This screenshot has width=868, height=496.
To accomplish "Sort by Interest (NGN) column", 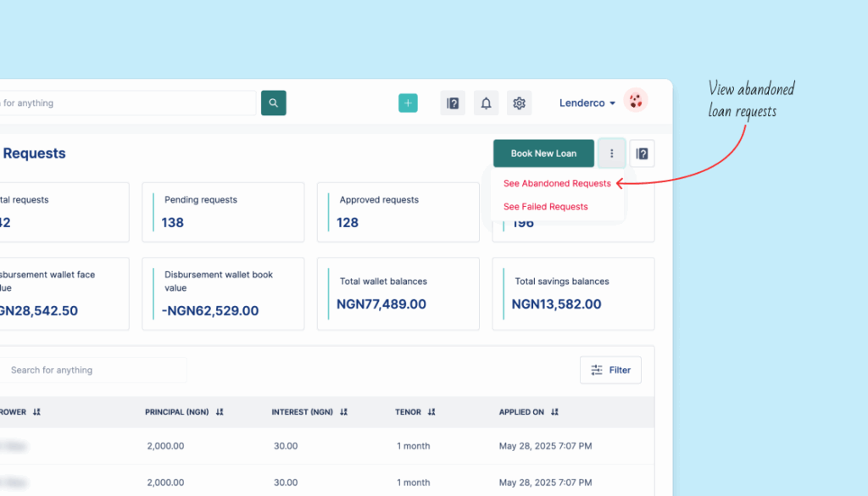I will click(x=343, y=412).
